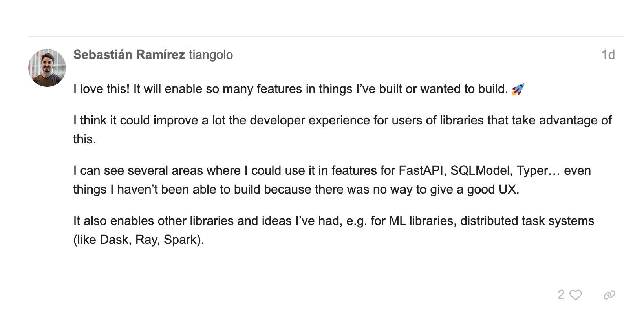Screen dimensions: 644x322
Task: Click the rocket emoji in the post
Action: click(518, 90)
